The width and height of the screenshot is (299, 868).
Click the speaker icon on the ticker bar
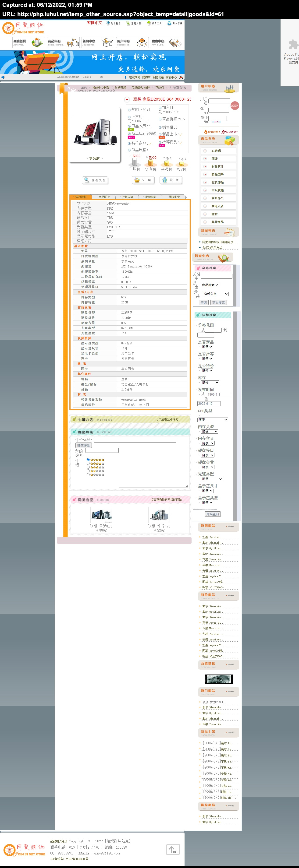[3, 77]
